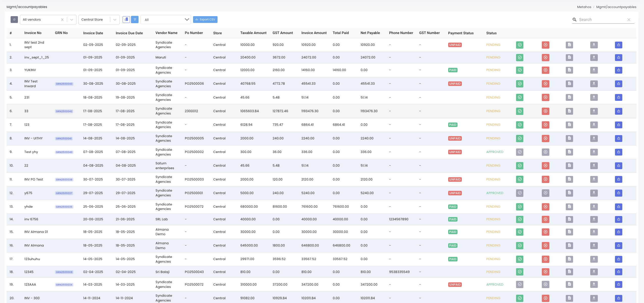This screenshot has width=644, height=303.
Task: Click the refresh icon button
Action: pyautogui.click(x=14, y=19)
